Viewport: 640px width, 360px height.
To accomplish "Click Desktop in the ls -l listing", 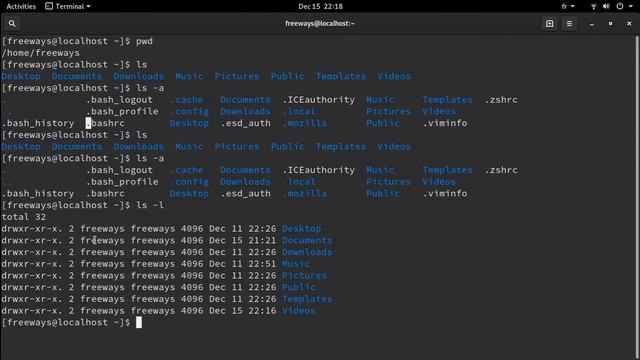I will pos(301,229).
